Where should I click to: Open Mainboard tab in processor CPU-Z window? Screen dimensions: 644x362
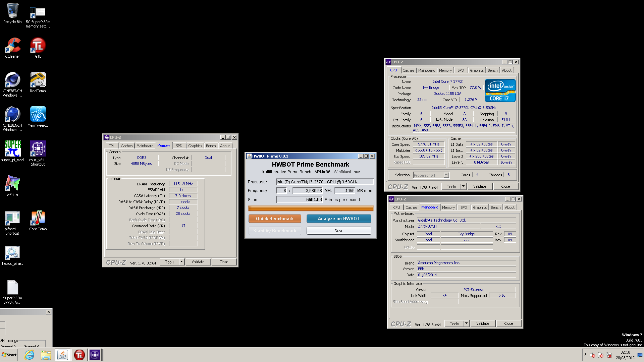click(x=426, y=70)
